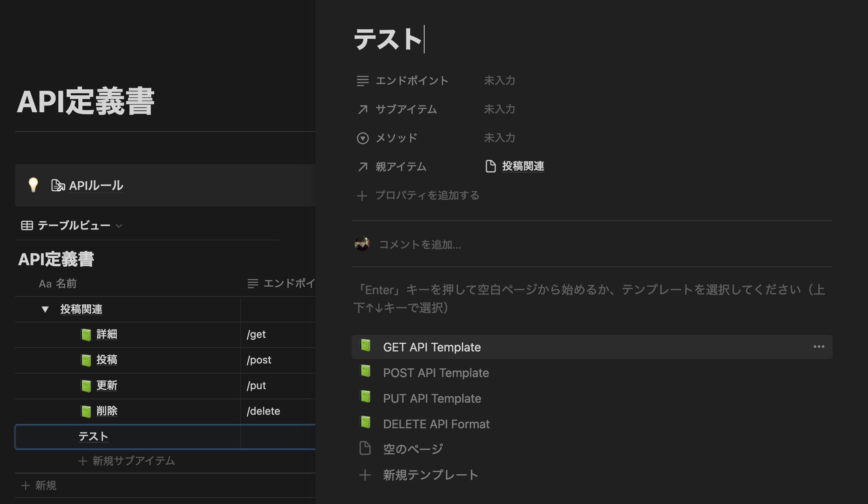Click the text icon beside エンドポイント property
This screenshot has width=868, height=504.
point(362,80)
